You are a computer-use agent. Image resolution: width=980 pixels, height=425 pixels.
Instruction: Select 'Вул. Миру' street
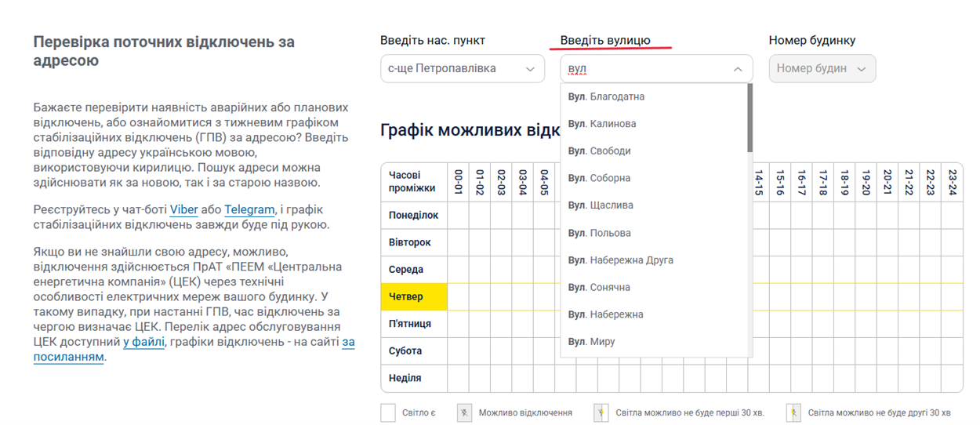pos(591,341)
